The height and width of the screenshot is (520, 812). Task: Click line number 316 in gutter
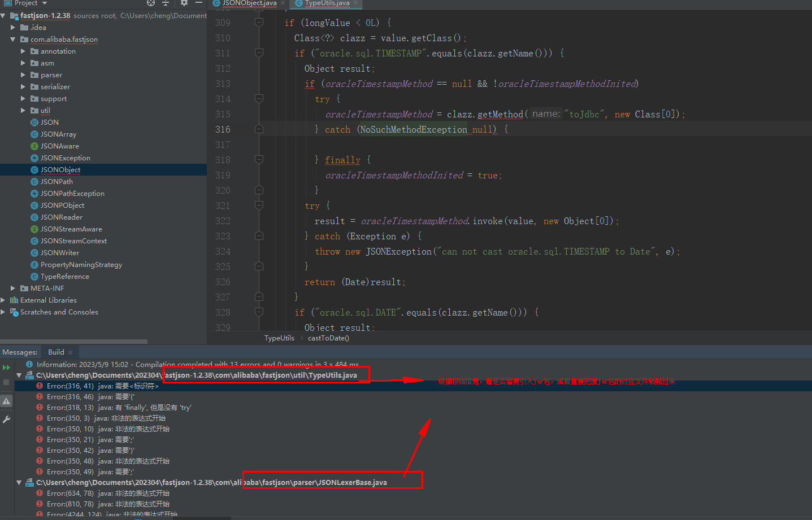(x=223, y=129)
